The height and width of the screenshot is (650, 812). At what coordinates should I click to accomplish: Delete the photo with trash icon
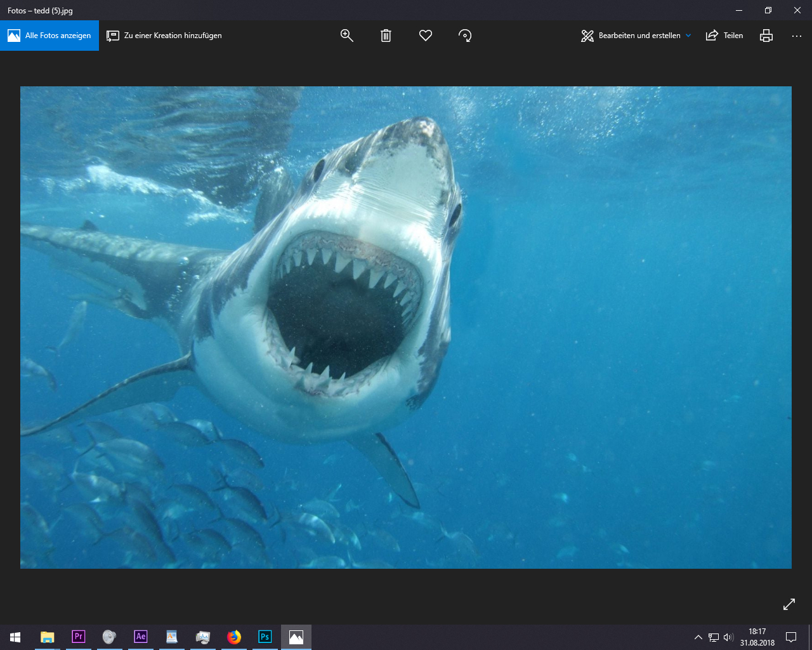[386, 36]
